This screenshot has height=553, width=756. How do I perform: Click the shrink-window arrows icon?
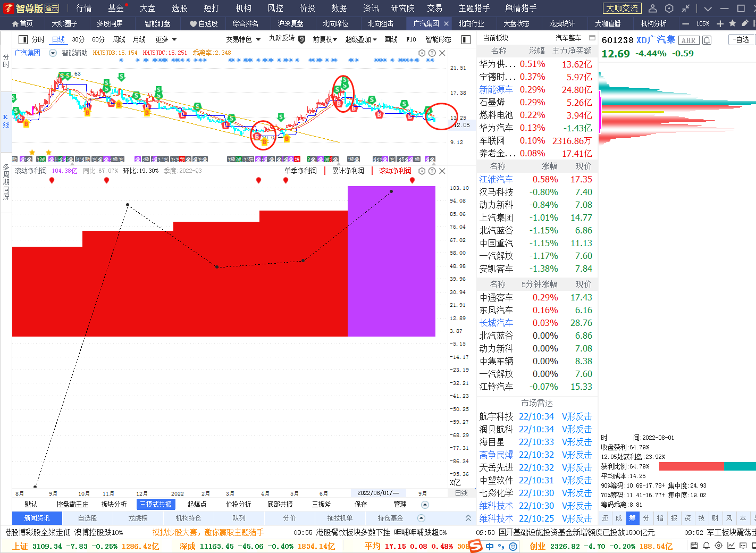686,9
